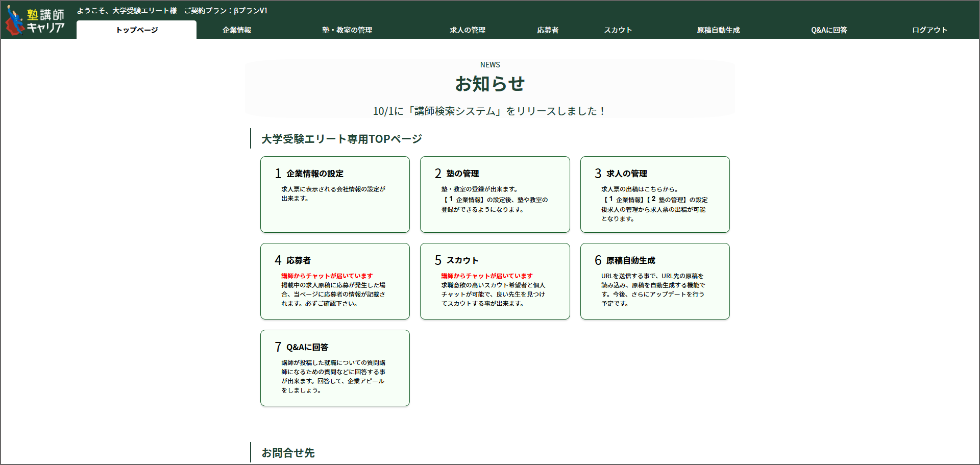Viewport: 980px width, 465px height.
Task: Open the 応募者 navigation item
Action: point(548,30)
